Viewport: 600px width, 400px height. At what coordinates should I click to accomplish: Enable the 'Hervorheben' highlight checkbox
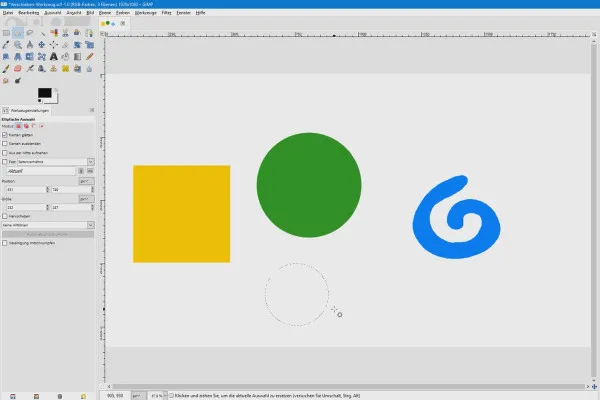(x=5, y=216)
